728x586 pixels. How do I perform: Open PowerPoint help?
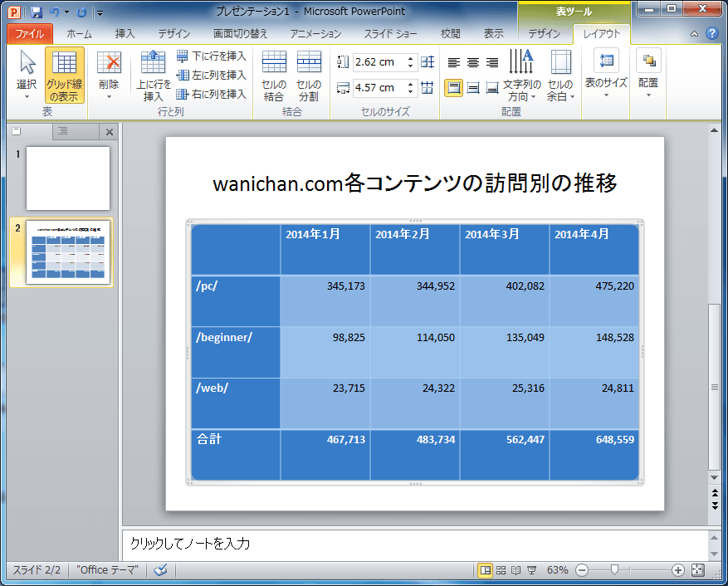coord(711,33)
